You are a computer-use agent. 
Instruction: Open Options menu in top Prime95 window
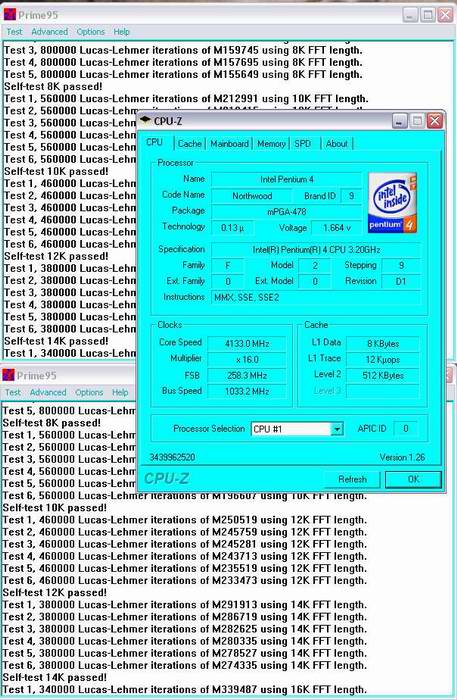(91, 32)
